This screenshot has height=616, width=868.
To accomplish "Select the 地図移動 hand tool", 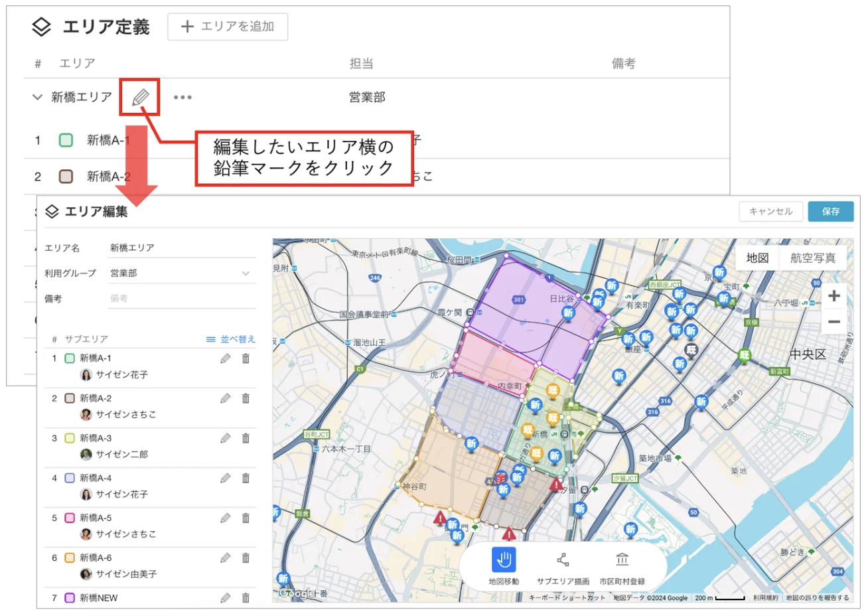I will pyautogui.click(x=504, y=566).
